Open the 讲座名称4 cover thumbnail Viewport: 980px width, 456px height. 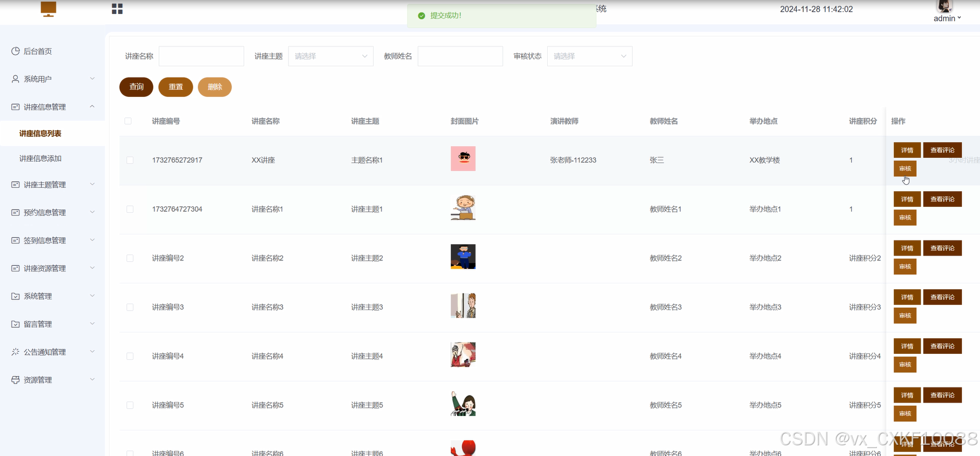[x=463, y=355]
